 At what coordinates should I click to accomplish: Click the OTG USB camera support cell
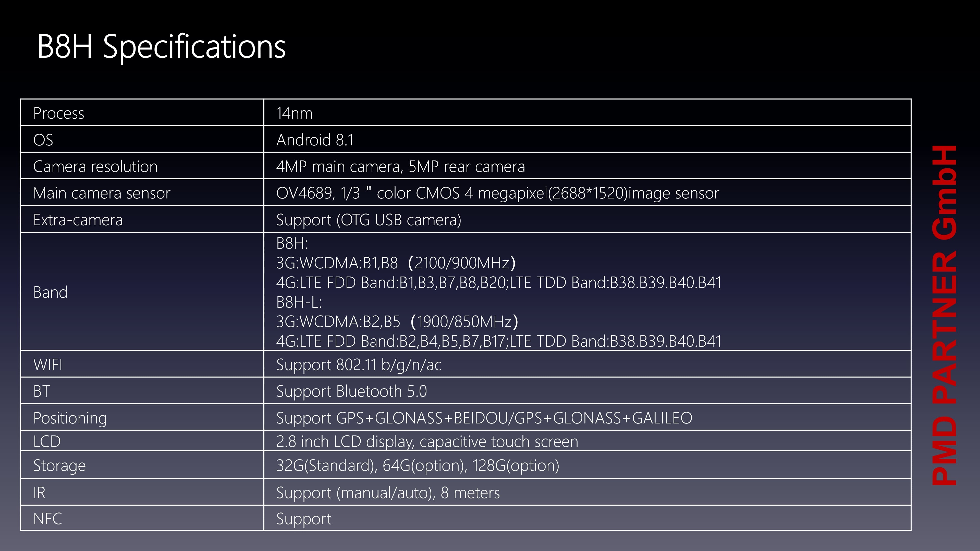coord(587,219)
